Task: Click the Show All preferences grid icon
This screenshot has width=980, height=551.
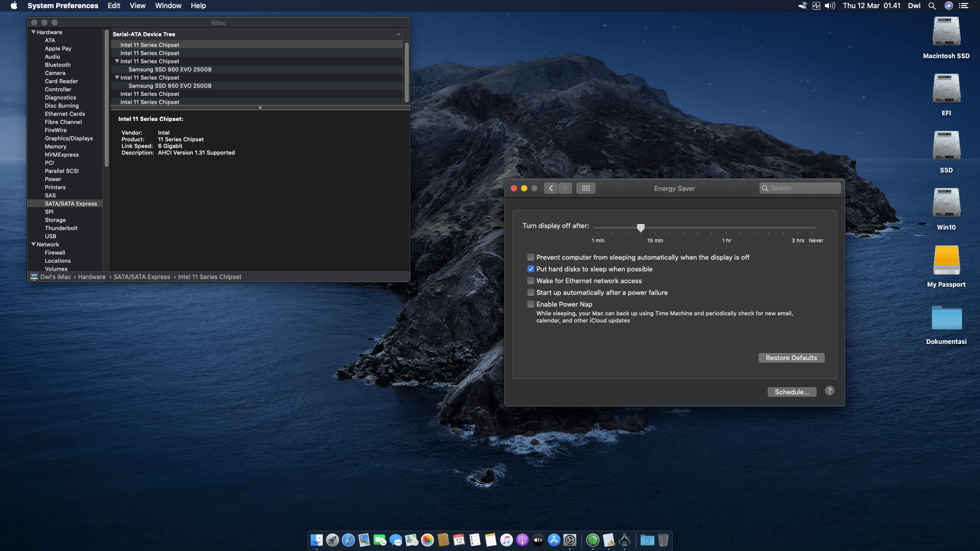Action: tap(585, 188)
